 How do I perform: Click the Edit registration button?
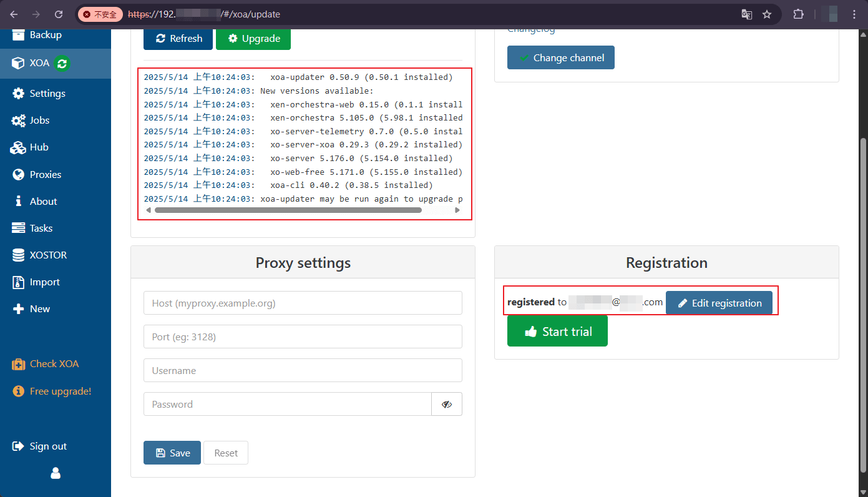pos(719,303)
